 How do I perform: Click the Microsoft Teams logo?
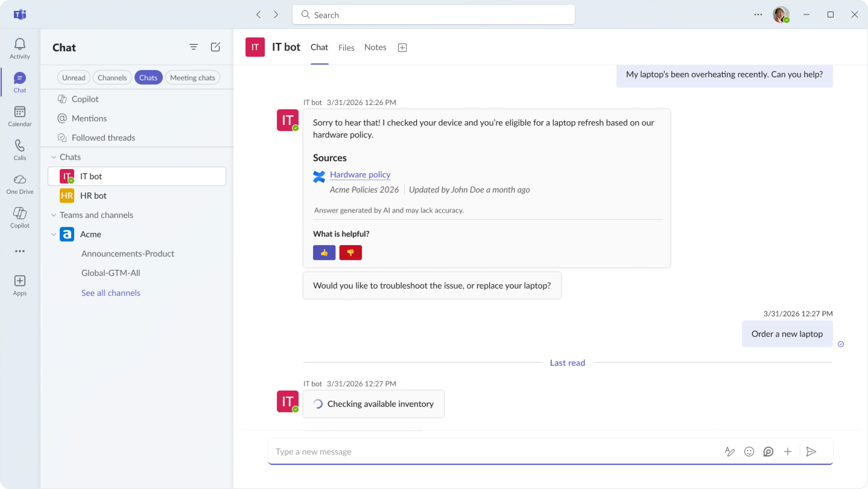point(20,14)
